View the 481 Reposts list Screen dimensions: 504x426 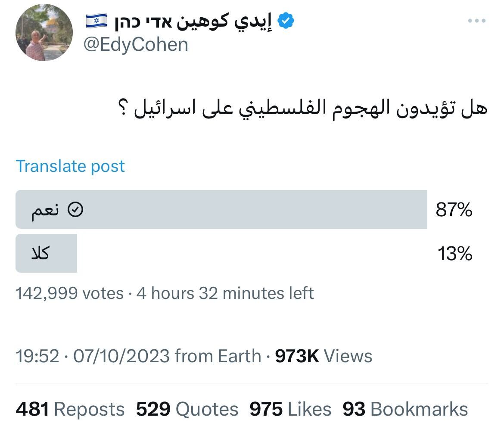[x=70, y=409]
